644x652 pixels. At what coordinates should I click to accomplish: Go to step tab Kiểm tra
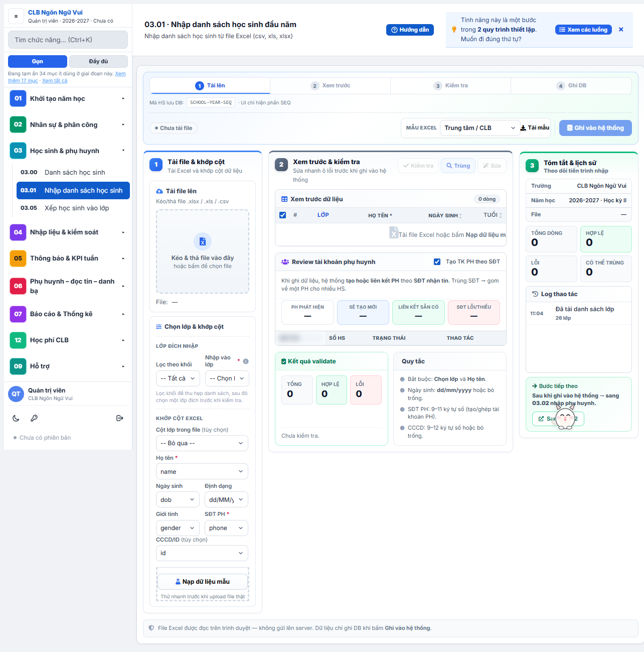(x=450, y=86)
